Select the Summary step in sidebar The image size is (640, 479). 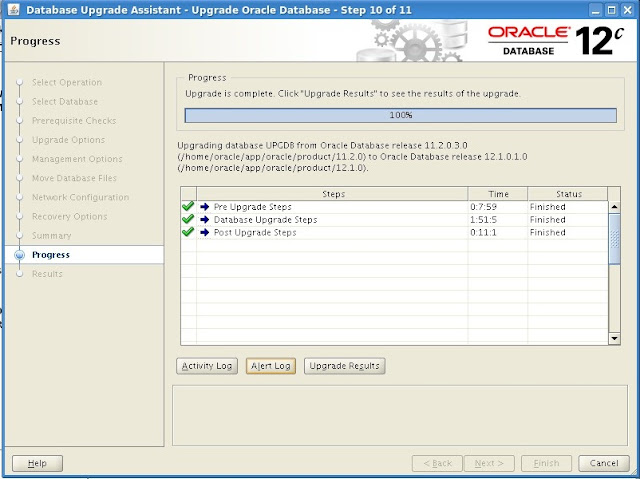[51, 235]
